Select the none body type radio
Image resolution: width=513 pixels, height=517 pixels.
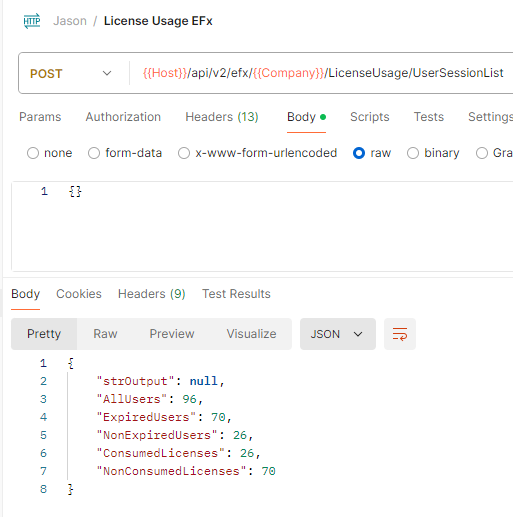tap(33, 153)
